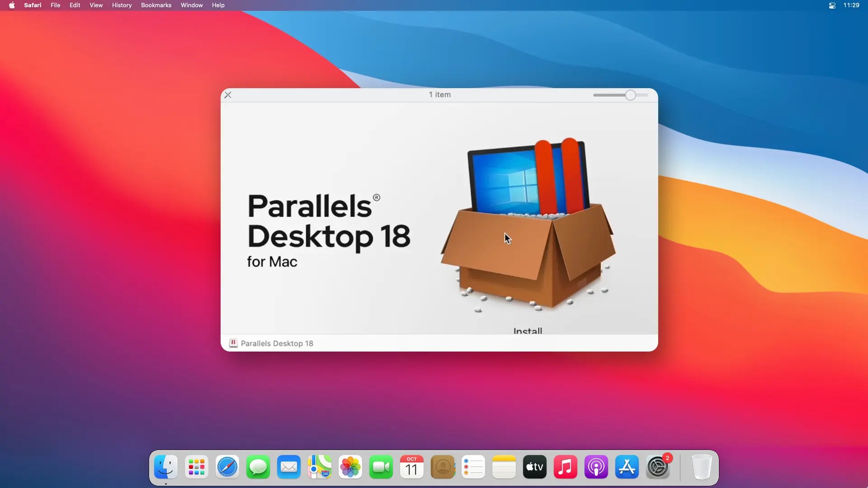Start FaceTime from the Dock
868x488 pixels.
coord(381,468)
